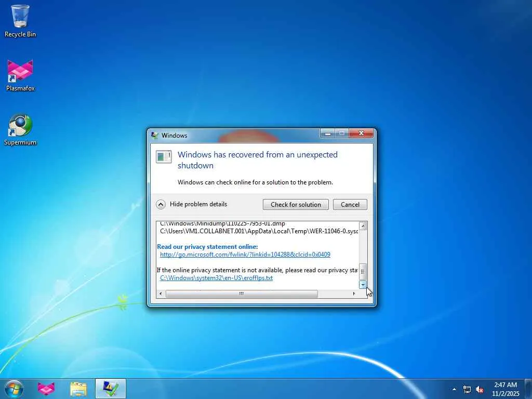Open the network status tray icon
Screen dimensions: 532x399
(x=467, y=390)
